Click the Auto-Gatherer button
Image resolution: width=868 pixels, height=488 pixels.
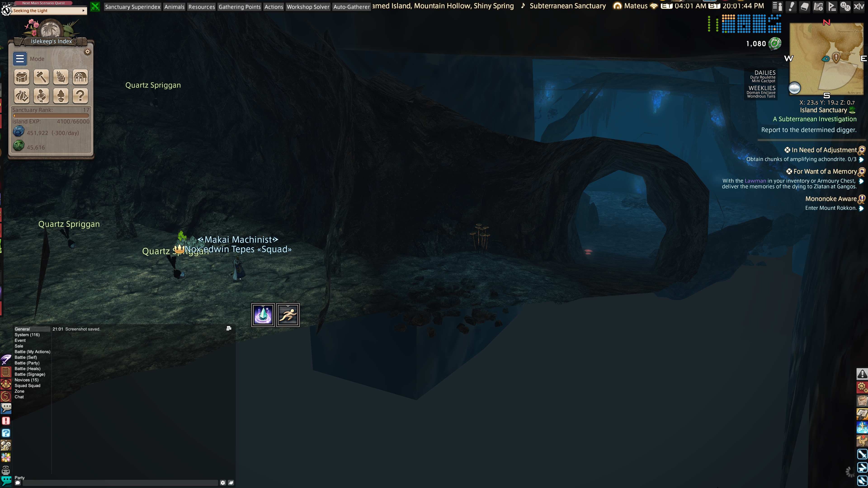click(351, 7)
